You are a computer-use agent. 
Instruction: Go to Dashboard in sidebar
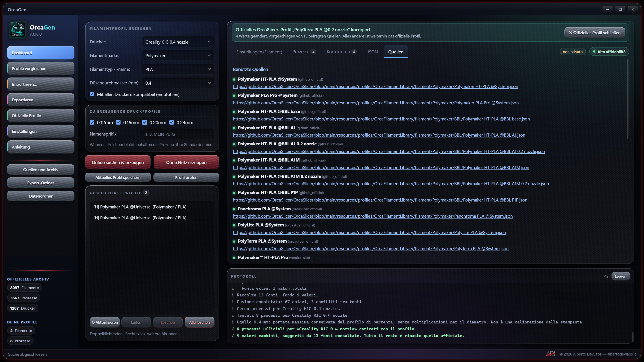coord(41,53)
